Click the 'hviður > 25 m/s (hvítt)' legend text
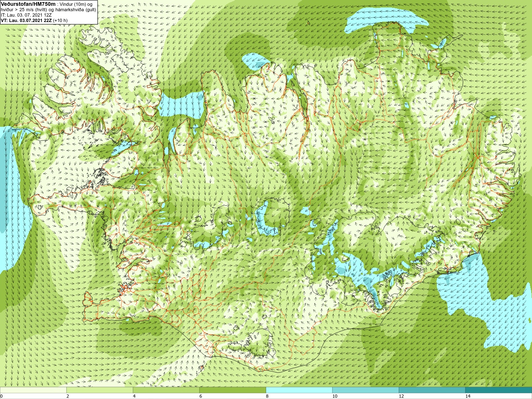The image size is (532, 399). click(25, 10)
